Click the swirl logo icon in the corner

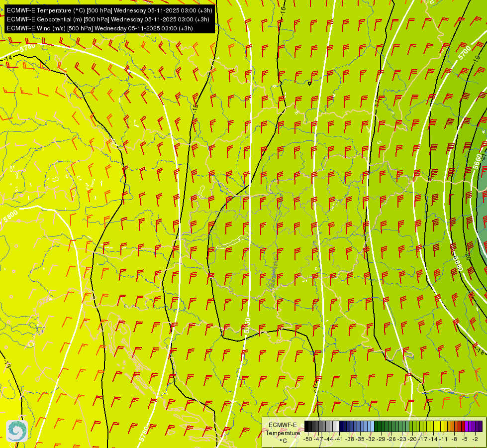pyautogui.click(x=17, y=431)
